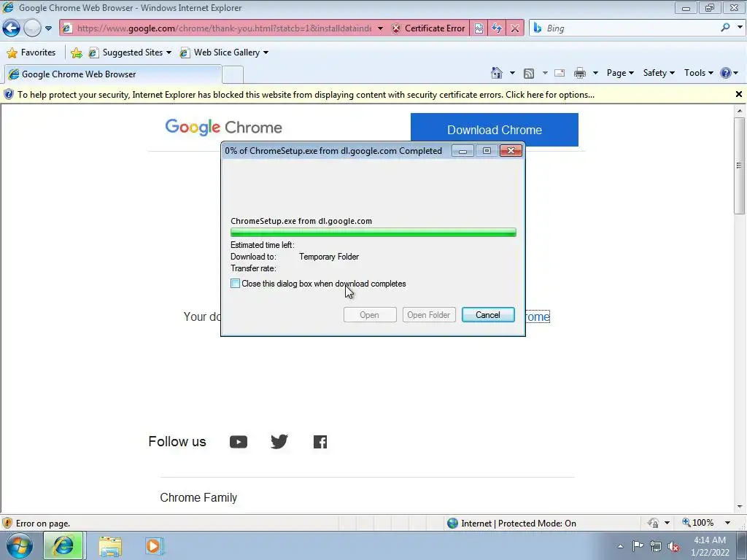Viewport: 747px width, 560px height.
Task: Click the Read Mail icon
Action: 560,73
